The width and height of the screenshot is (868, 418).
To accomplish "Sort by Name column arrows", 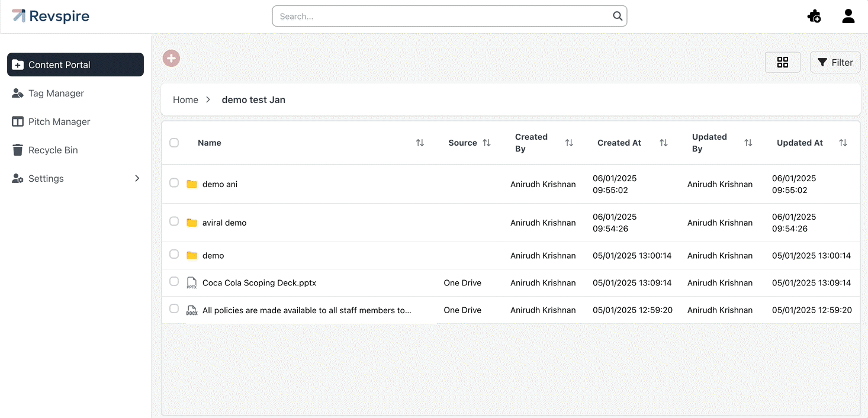I will tap(420, 143).
